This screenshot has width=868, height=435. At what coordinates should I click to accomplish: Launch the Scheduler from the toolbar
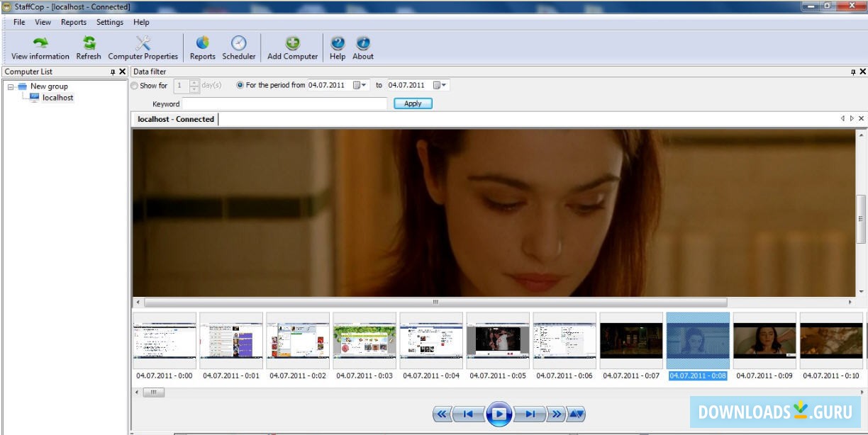239,48
